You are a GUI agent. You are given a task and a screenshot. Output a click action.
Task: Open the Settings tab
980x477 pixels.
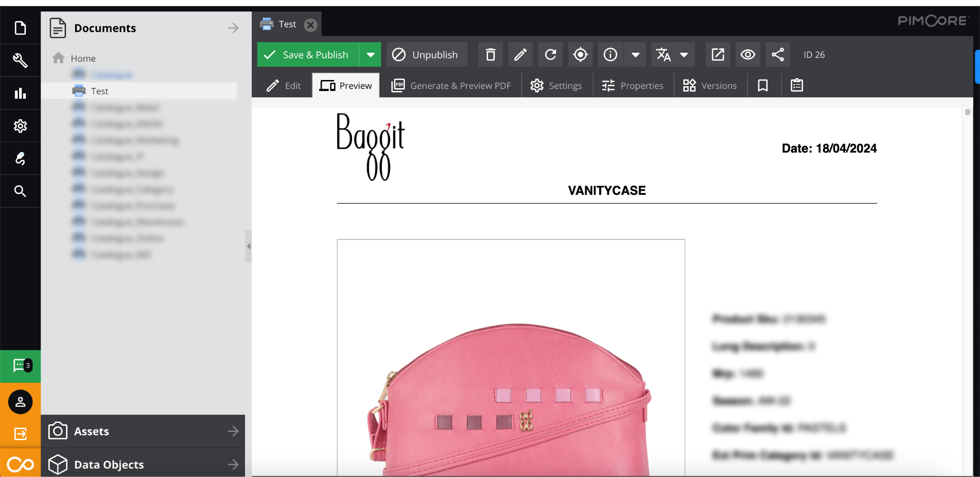point(557,86)
